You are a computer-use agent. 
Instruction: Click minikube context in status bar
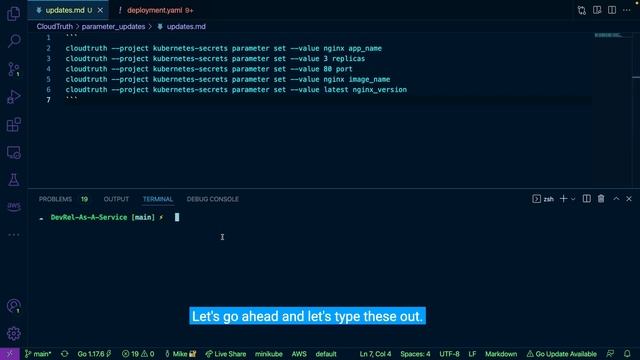point(269,354)
